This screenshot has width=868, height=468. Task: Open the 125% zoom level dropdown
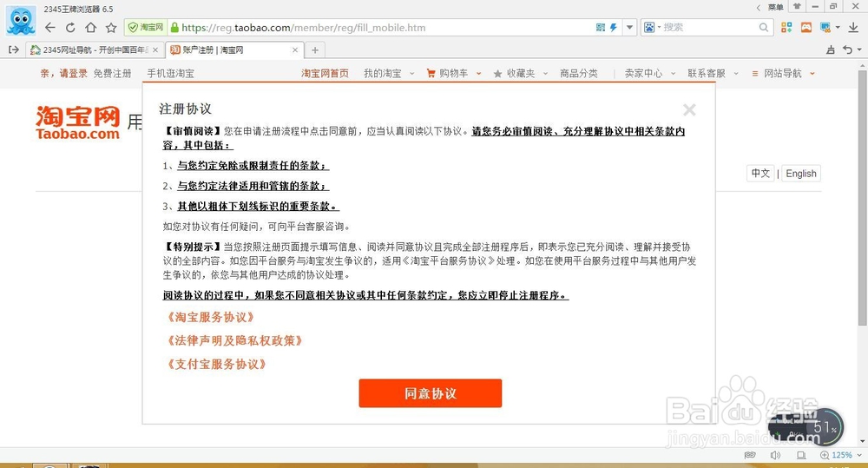coord(846,455)
